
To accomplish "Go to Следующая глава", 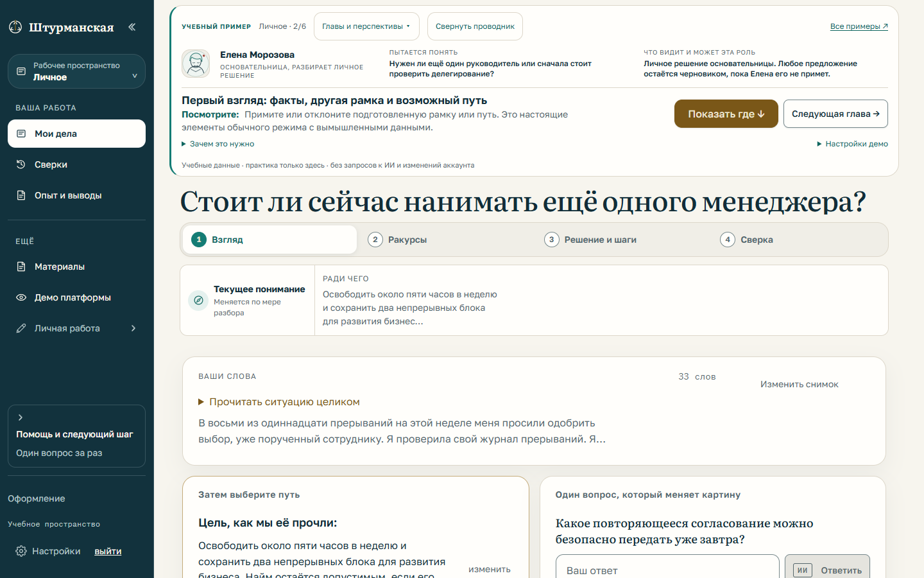I will 835,114.
